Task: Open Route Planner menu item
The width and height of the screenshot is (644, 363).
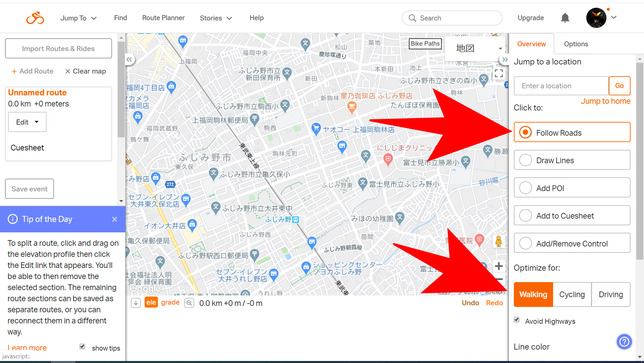Action: click(x=163, y=18)
